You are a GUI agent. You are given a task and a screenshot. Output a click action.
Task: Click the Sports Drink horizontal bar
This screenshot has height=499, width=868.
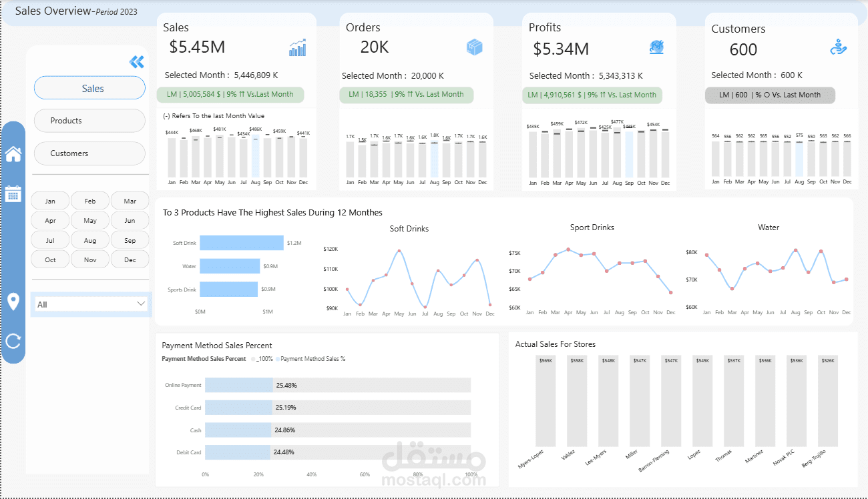[229, 289]
